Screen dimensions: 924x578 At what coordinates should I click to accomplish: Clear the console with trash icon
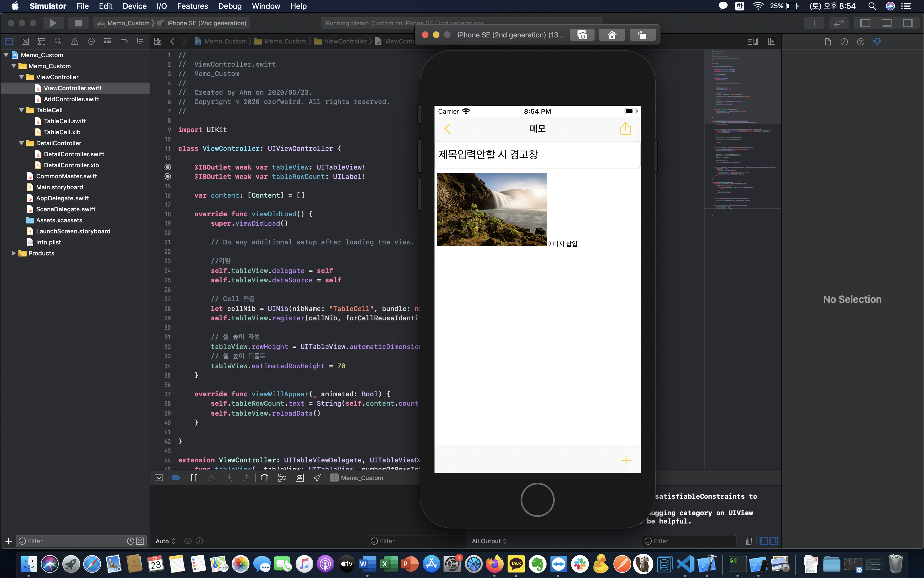pyautogui.click(x=749, y=541)
